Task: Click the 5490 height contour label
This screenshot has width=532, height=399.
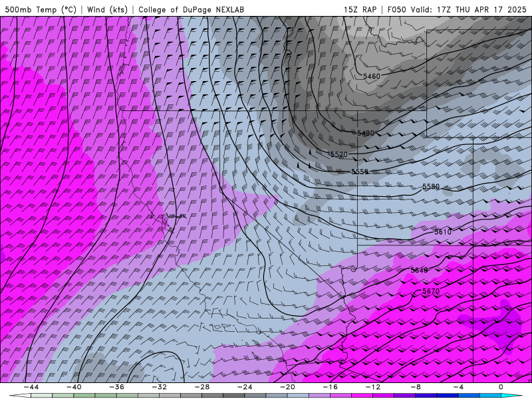Action: click(x=366, y=133)
